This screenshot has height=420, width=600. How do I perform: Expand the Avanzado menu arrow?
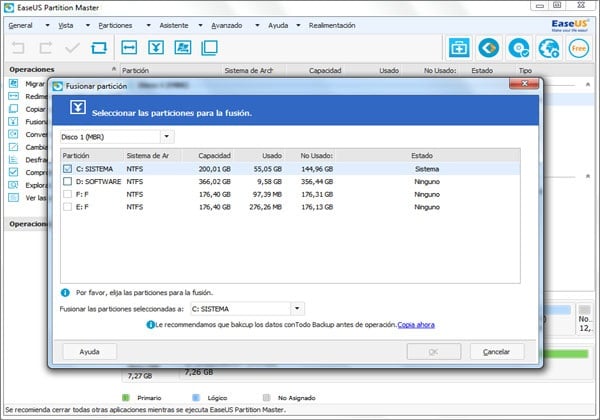257,25
